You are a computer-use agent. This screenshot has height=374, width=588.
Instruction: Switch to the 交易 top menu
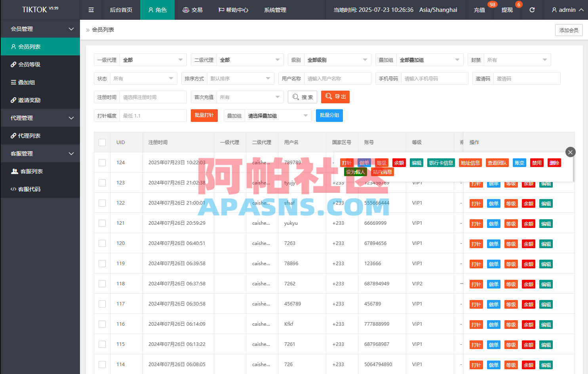point(192,10)
